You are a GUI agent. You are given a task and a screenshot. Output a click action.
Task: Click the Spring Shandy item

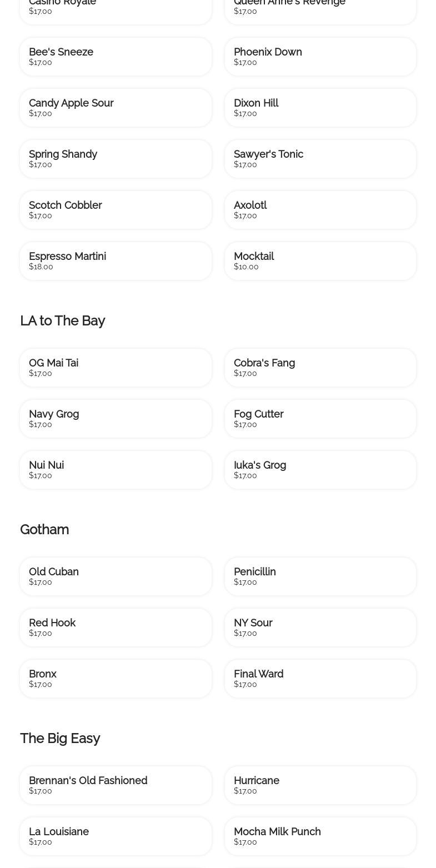116,159
